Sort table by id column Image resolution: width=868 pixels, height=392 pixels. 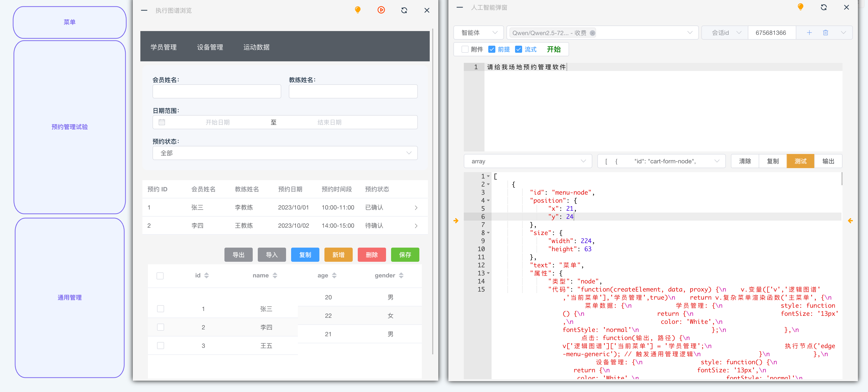click(x=207, y=275)
